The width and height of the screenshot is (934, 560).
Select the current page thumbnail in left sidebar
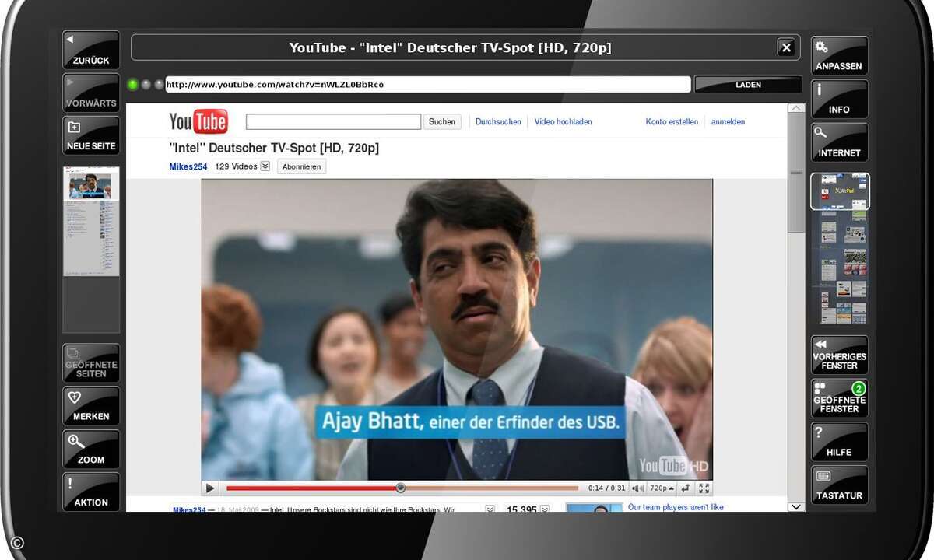pos(91,222)
